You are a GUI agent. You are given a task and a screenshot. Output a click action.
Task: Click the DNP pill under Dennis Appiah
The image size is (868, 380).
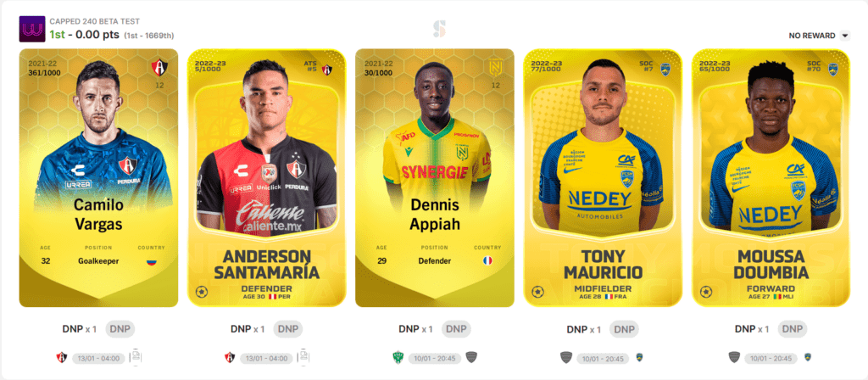click(455, 329)
